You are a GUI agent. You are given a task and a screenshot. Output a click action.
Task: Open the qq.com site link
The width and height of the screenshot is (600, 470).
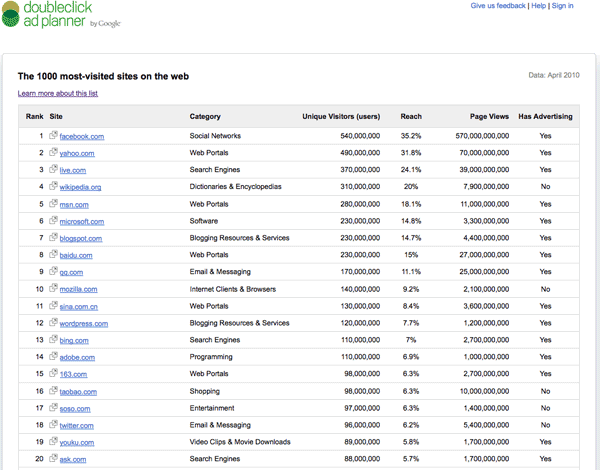71,272
